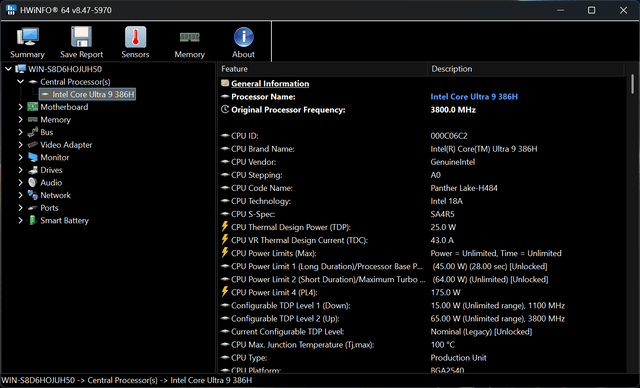Open the Memory module toolbar icon

tap(190, 38)
